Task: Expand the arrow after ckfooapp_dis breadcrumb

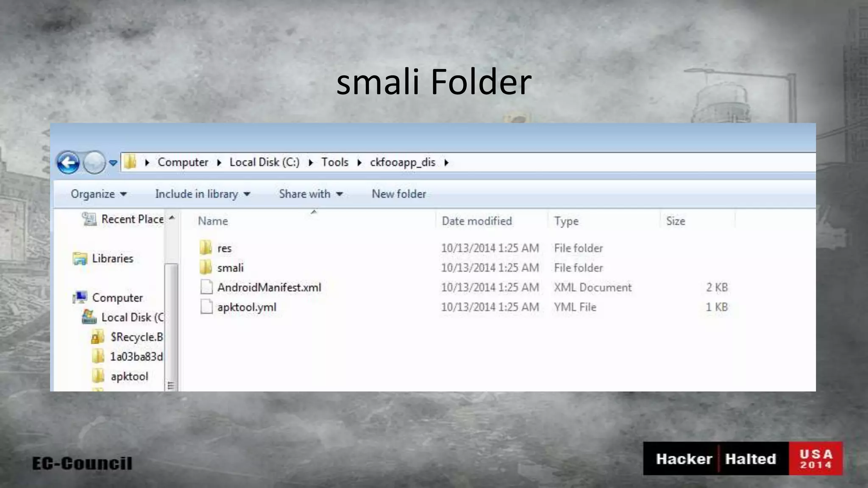Action: tap(446, 162)
